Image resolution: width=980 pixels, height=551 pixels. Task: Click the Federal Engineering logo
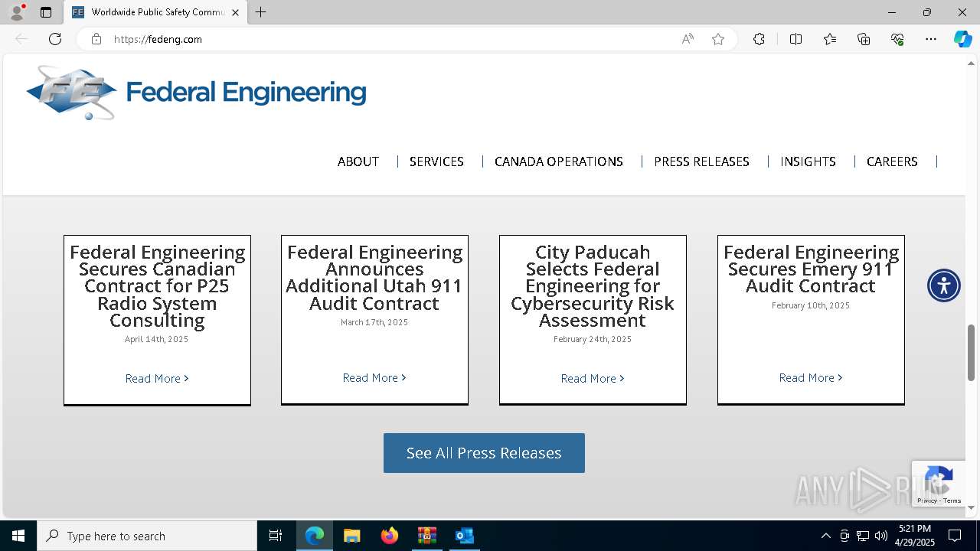tap(196, 93)
